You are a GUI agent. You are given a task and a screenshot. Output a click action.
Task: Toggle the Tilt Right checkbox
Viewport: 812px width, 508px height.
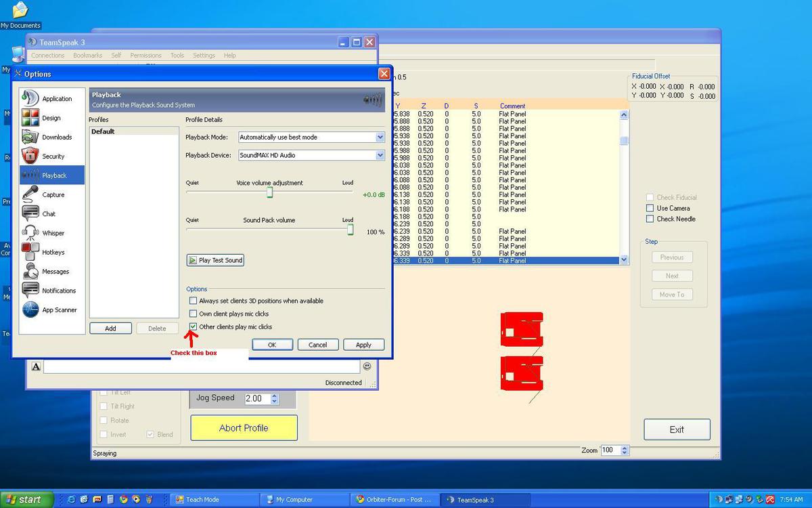pos(104,406)
